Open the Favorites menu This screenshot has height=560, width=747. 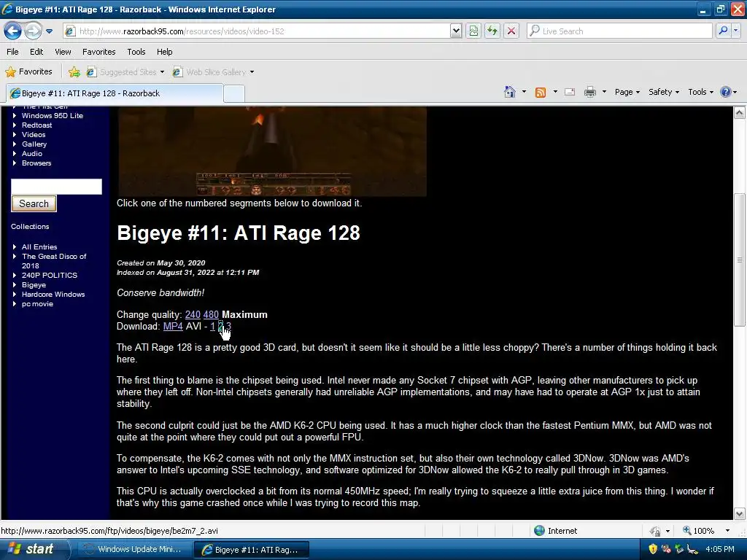(x=98, y=52)
